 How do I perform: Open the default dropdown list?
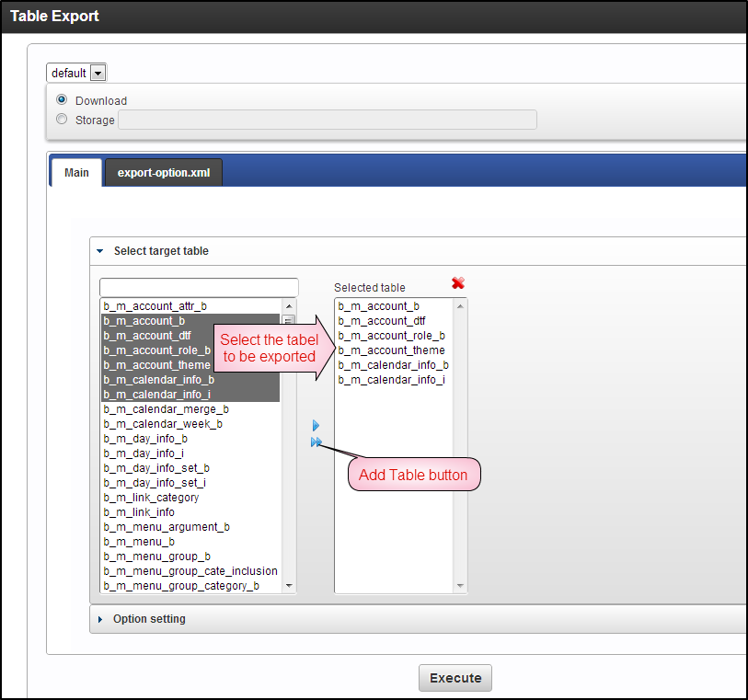coord(98,73)
